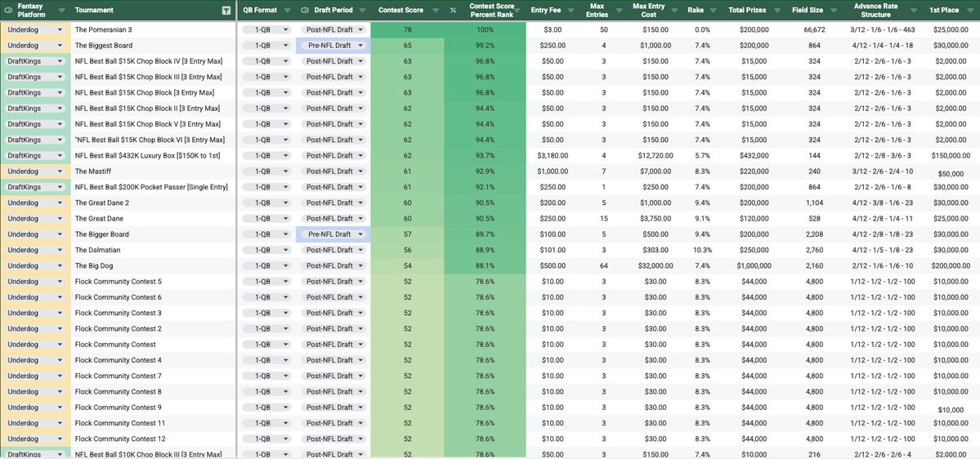Select contest score 78 cell
The height and width of the screenshot is (459, 980).
(408, 29)
